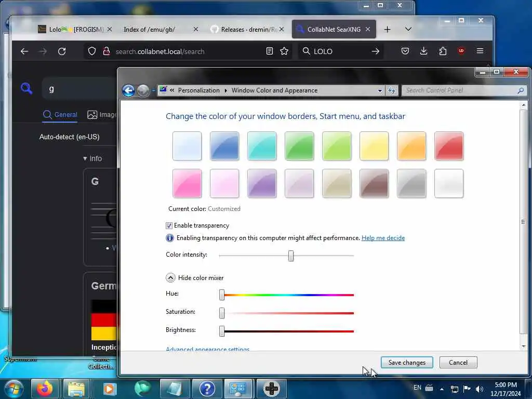The width and height of the screenshot is (532, 399).
Task: Go back in Firefox with the back arrow
Action: (x=24, y=51)
